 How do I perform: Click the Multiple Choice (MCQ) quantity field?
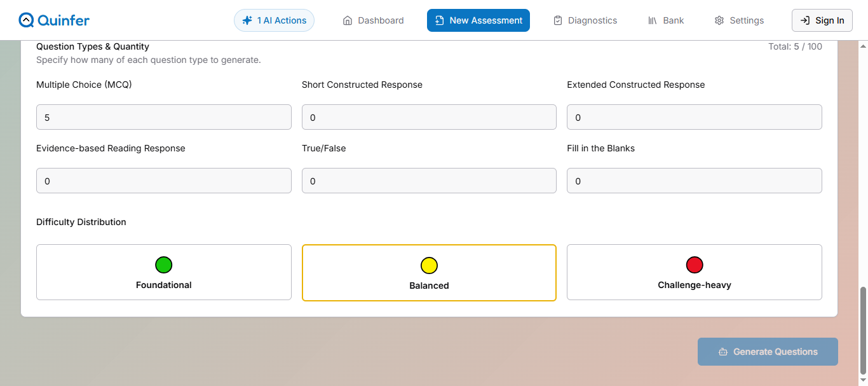[164, 118]
